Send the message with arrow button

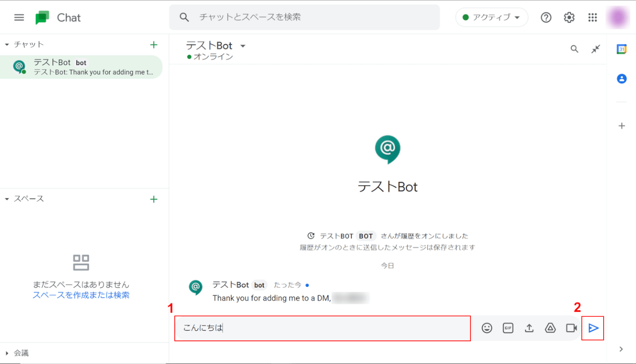[x=593, y=328]
